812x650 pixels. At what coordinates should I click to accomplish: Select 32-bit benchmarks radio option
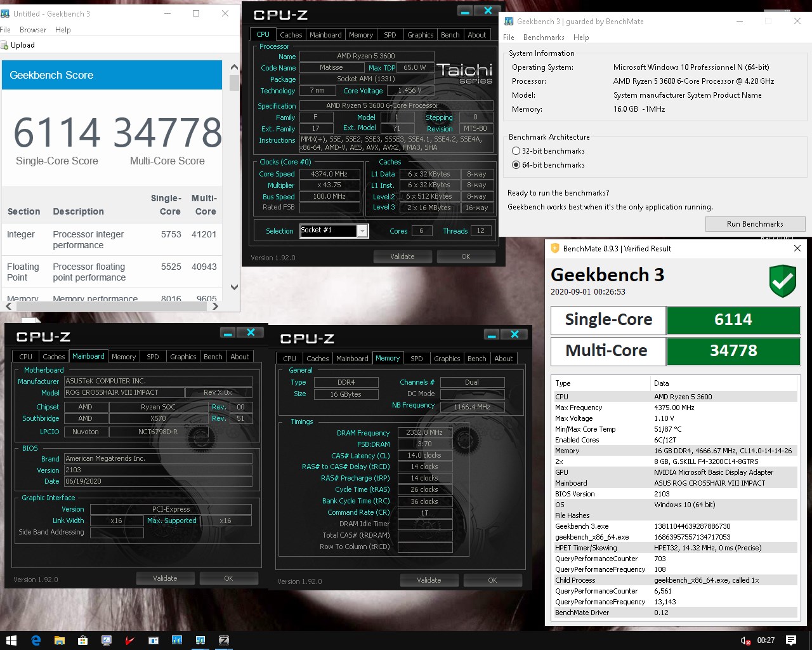point(516,151)
